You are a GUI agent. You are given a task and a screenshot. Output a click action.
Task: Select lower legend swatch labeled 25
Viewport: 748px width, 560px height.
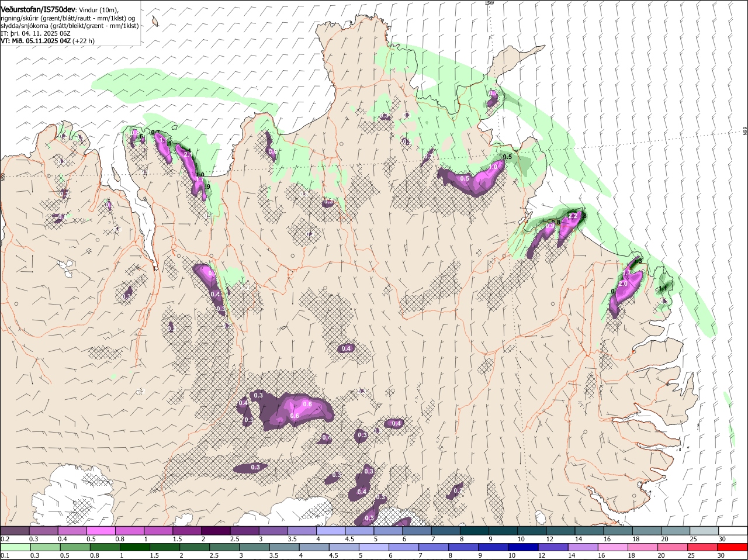[x=703, y=547]
